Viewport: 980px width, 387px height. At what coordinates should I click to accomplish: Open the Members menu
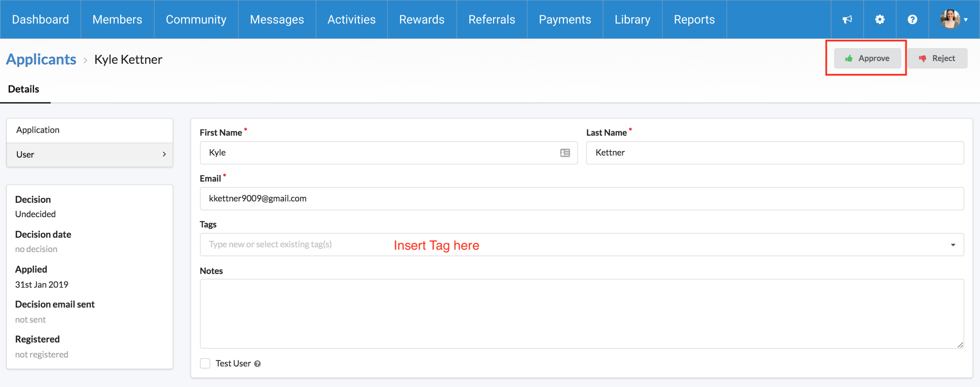117,20
